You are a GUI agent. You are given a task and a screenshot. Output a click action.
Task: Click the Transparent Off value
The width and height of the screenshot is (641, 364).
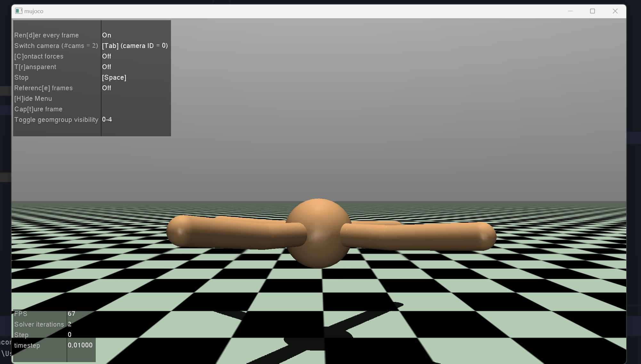107,67
